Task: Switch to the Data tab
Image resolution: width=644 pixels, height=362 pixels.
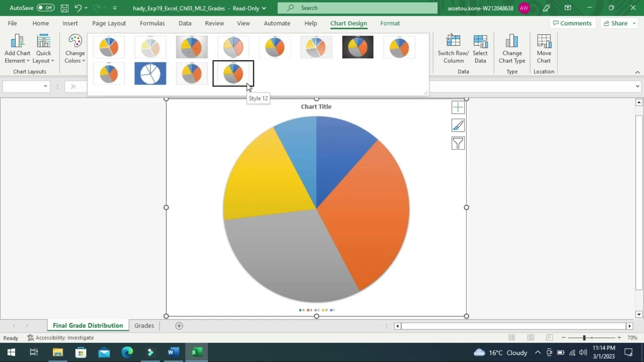Action: (x=185, y=23)
